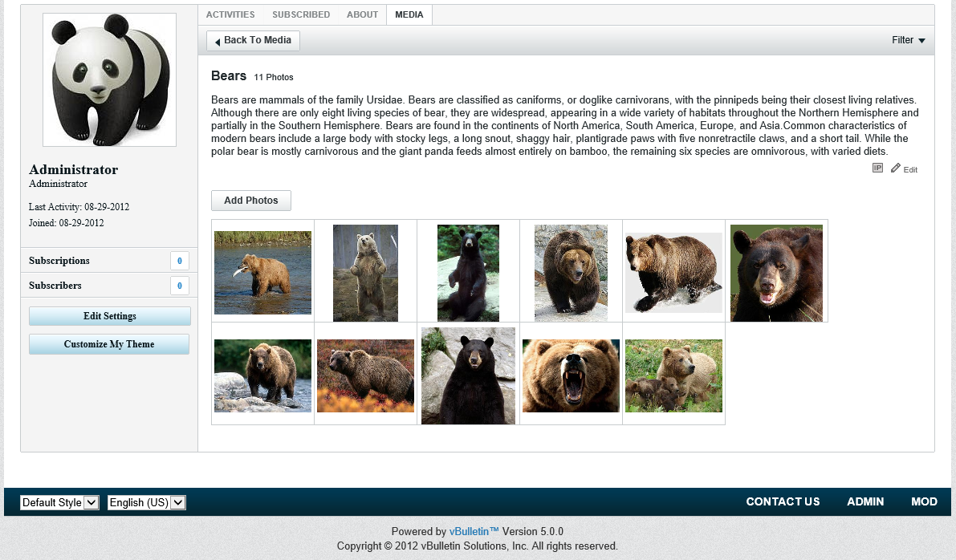Click Customize My Theme button
Image resolution: width=956 pixels, height=560 pixels.
109,344
